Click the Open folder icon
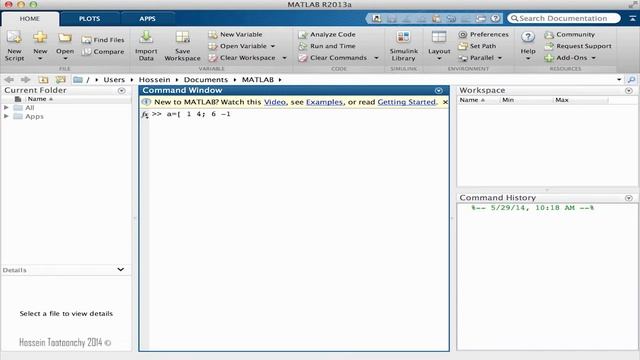Viewport: 640px width, 360px height. click(65, 38)
